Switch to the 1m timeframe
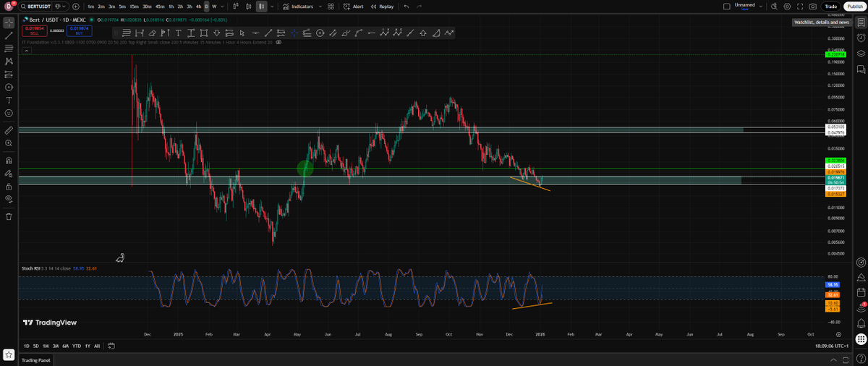 pyautogui.click(x=90, y=7)
